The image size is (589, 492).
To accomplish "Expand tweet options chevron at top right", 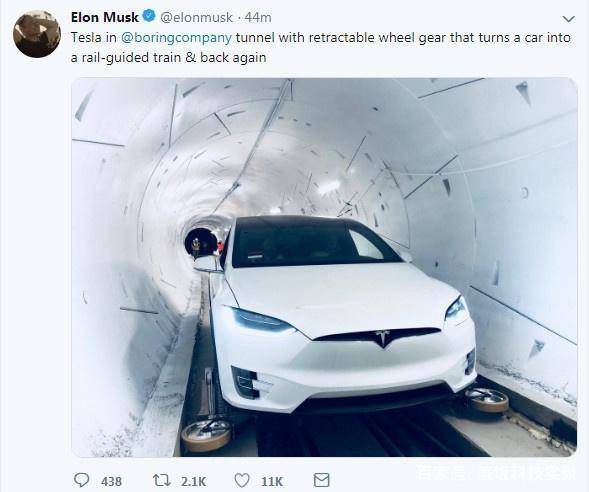I will (x=569, y=19).
